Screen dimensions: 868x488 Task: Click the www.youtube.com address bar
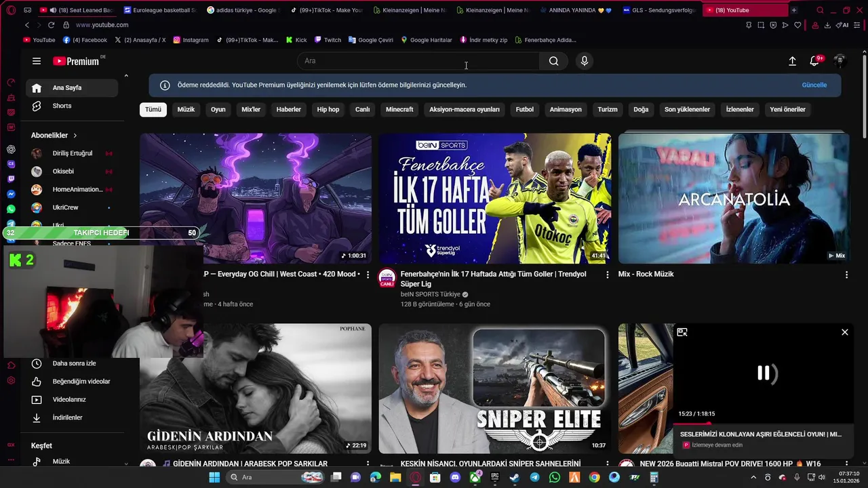click(x=102, y=25)
